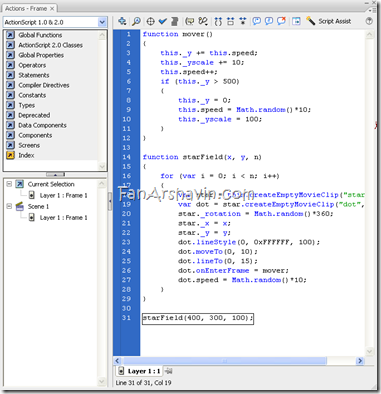
Task: Select Current Selection in script navigator
Action: tap(51, 184)
